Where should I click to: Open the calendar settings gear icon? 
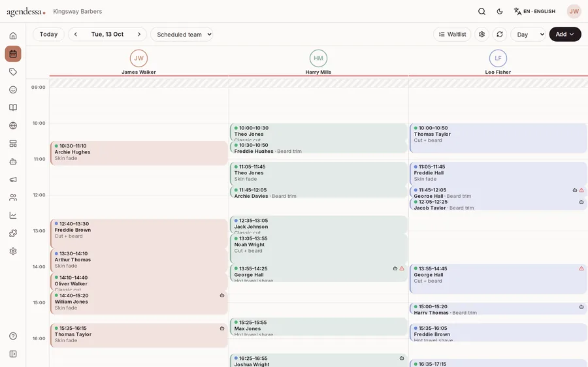tap(482, 34)
